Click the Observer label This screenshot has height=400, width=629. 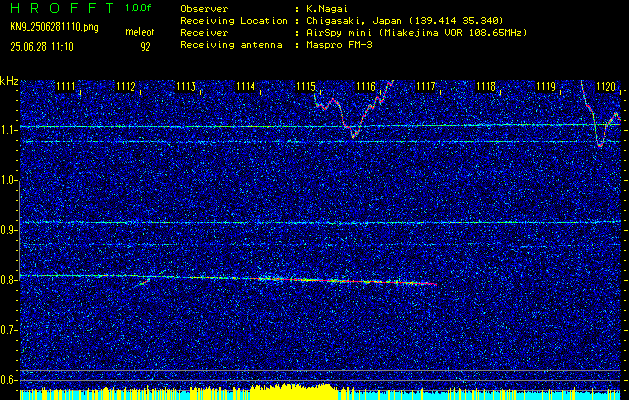point(204,8)
